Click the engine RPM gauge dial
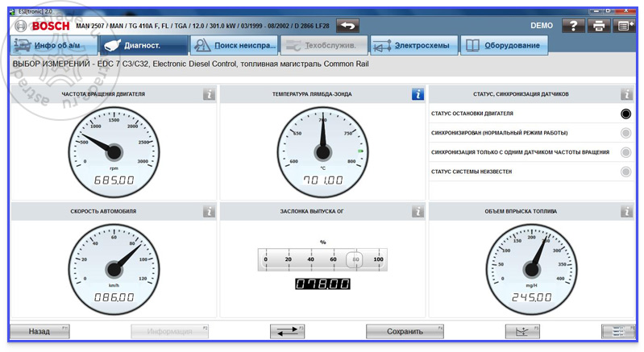The image size is (644, 352). [114, 152]
